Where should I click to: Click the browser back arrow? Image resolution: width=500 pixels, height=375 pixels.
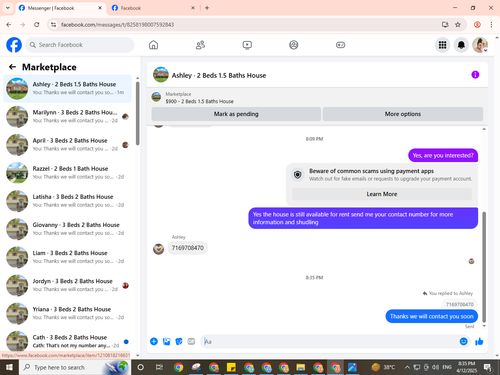pos(9,25)
